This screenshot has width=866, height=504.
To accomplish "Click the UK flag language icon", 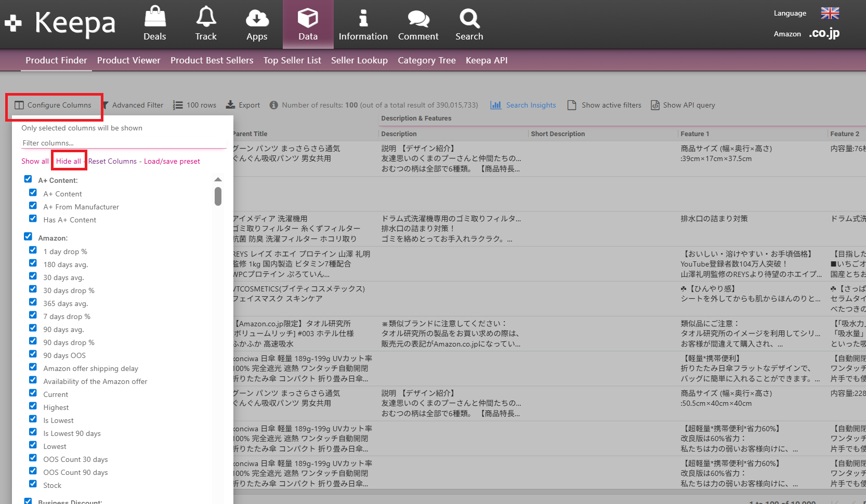I will point(830,13).
